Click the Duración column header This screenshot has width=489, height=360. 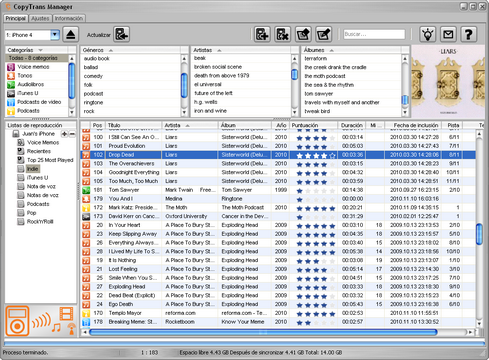tap(352, 125)
